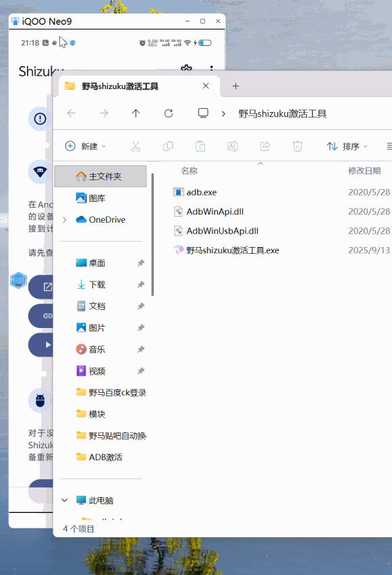
Task: Click the exclamation info icon in Shizuku app
Action: [x=40, y=119]
